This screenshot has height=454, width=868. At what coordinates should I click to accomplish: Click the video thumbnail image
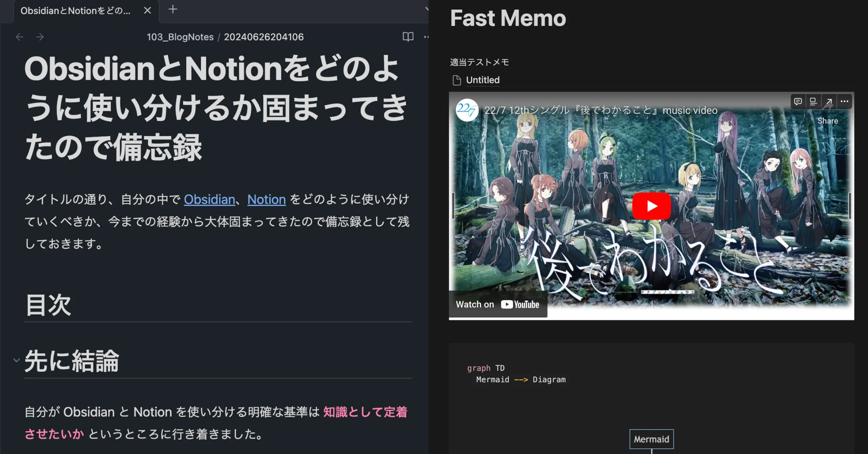click(651, 206)
